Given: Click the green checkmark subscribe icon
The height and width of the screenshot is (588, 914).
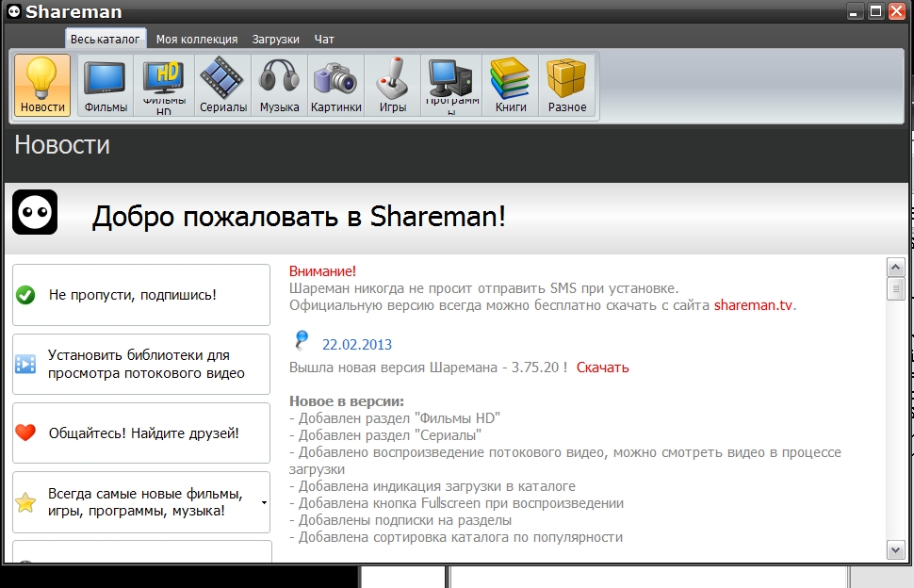Looking at the screenshot, I should point(25,295).
